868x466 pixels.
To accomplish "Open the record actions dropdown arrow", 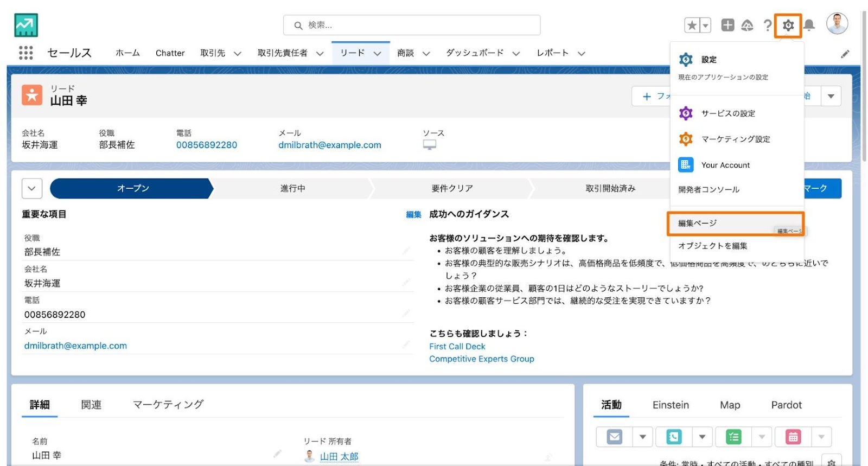I will point(831,96).
